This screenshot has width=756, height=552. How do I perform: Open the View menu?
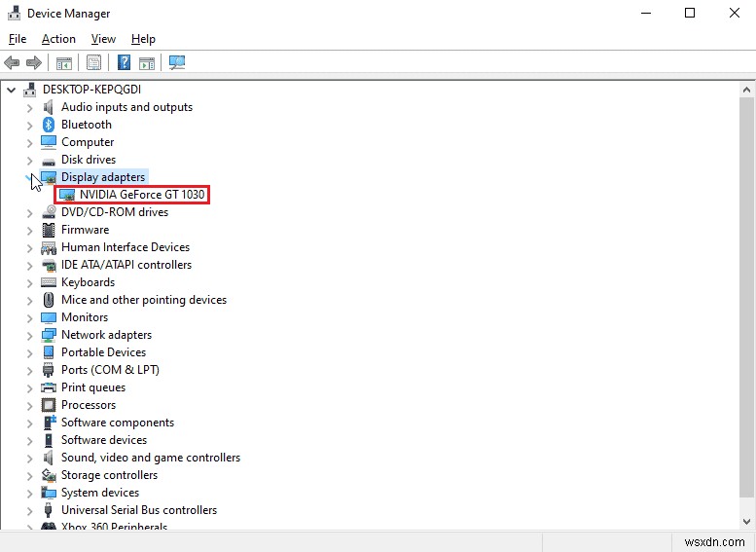pyautogui.click(x=103, y=39)
